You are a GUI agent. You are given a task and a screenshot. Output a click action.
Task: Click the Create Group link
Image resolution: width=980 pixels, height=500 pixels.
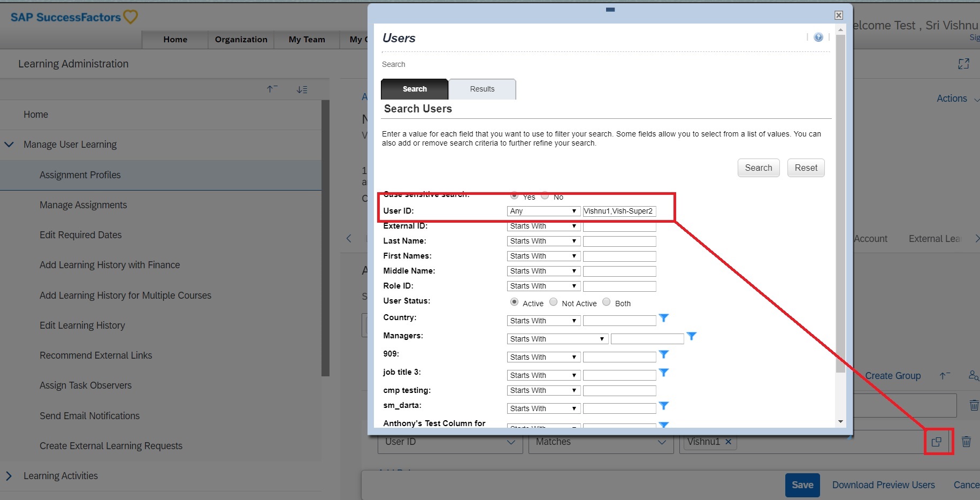click(893, 376)
